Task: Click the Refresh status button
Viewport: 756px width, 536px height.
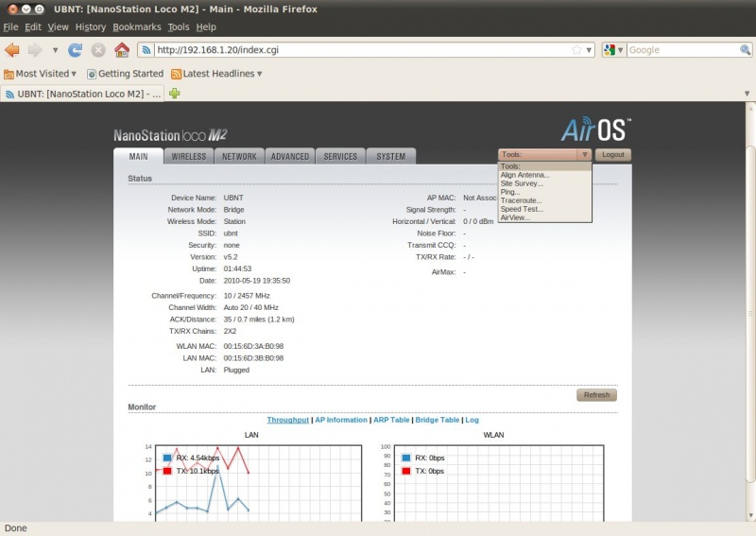Action: (x=597, y=394)
